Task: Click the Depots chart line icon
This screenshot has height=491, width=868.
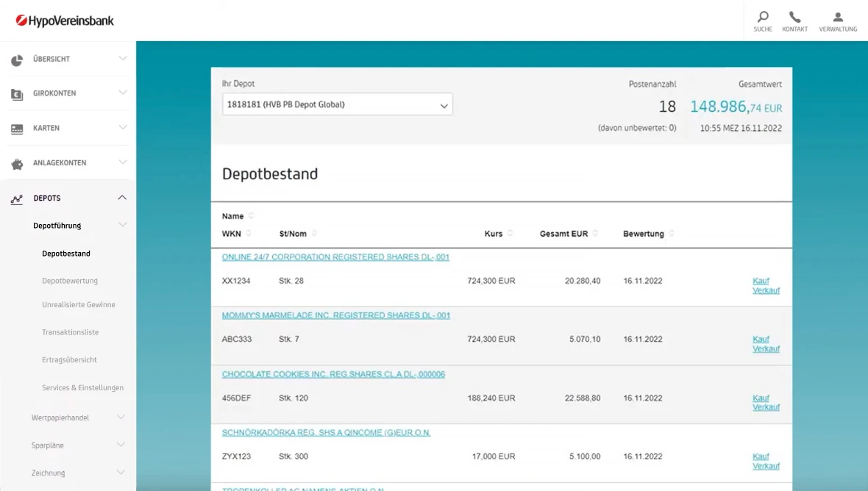Action: 17,198
